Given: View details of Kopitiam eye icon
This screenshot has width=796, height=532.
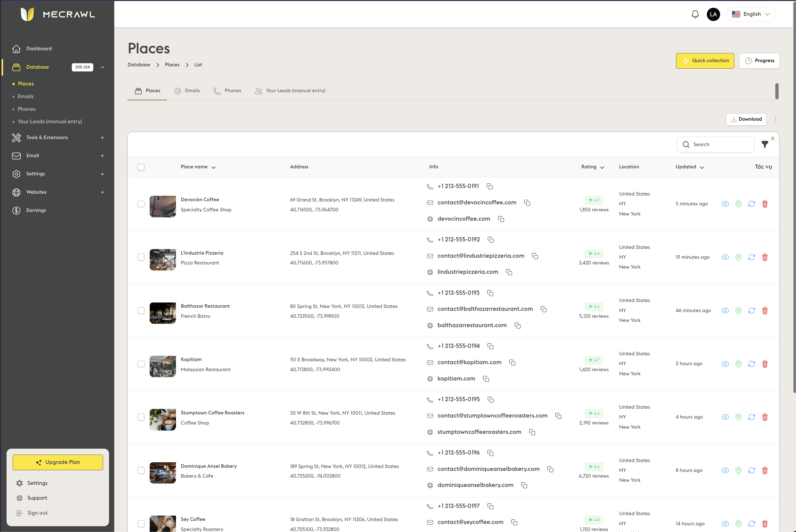Looking at the screenshot, I should coord(725,364).
